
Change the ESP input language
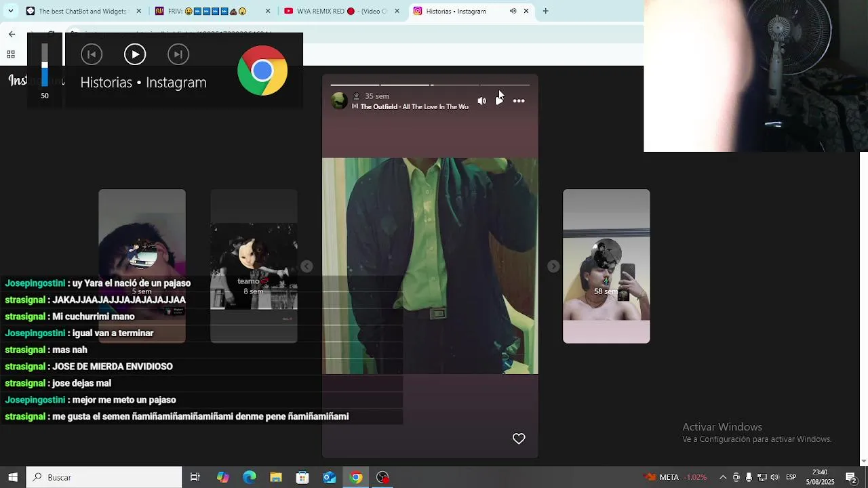click(791, 477)
